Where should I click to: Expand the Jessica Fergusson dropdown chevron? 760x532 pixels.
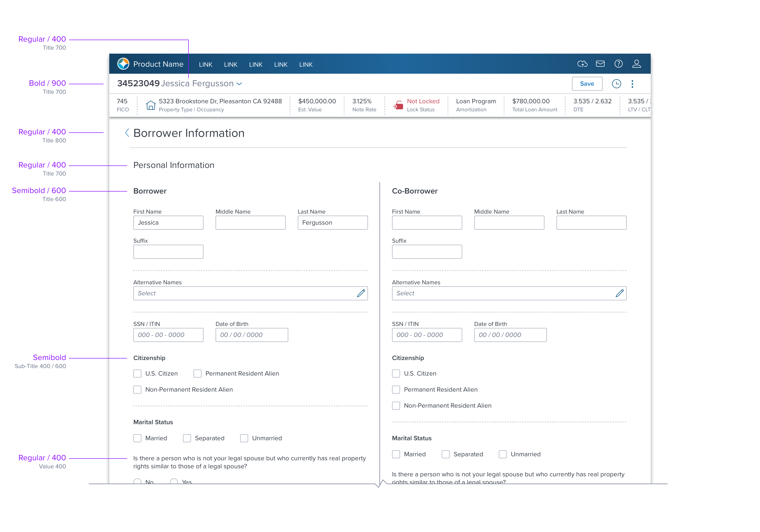239,84
